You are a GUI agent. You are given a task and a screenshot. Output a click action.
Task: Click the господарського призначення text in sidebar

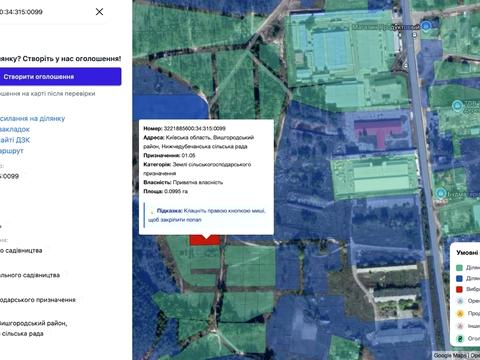pos(38,300)
